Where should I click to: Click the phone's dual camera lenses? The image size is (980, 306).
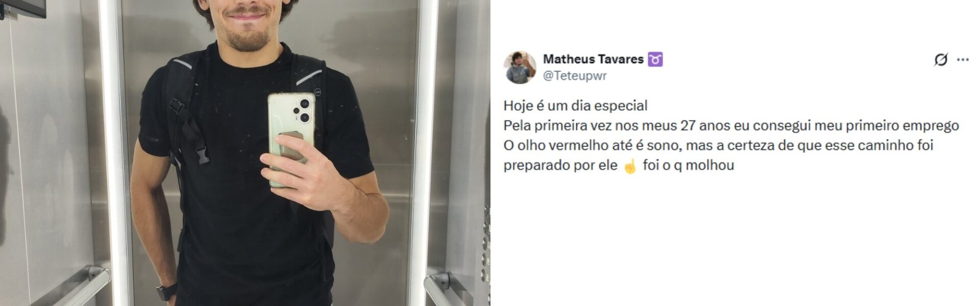pyautogui.click(x=304, y=111)
